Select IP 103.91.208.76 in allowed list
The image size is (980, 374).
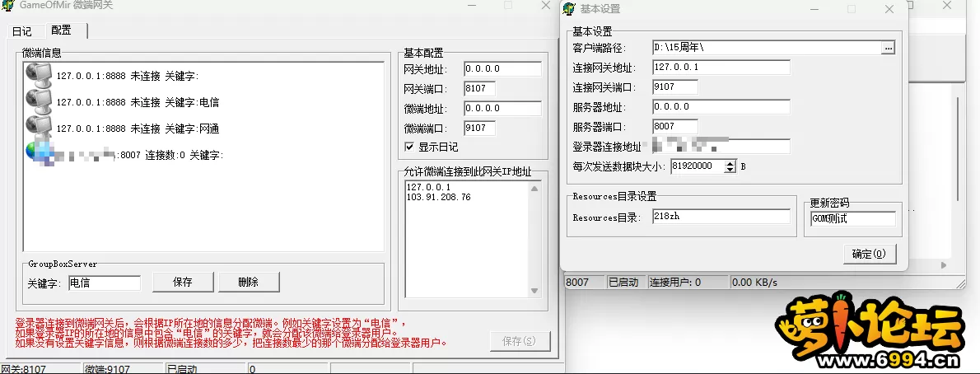click(438, 197)
